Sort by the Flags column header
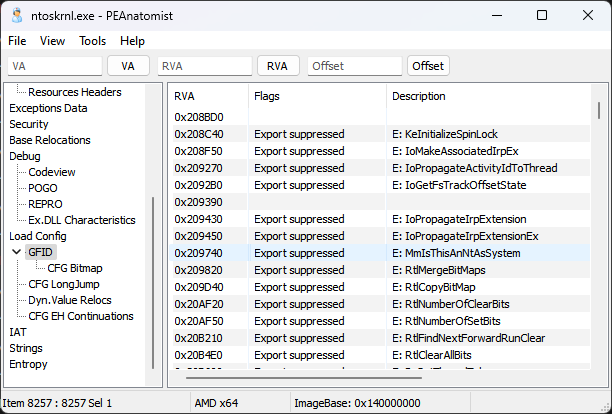612x414 pixels. pos(316,96)
